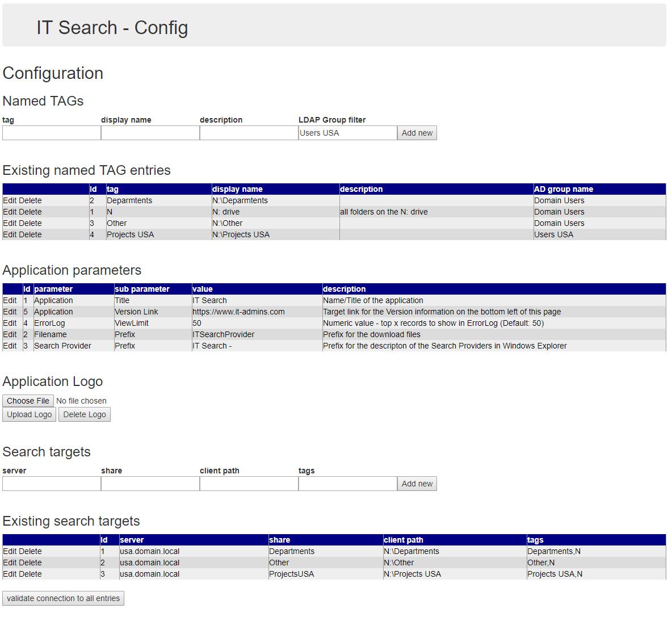672x617 pixels.
Task: Edit the N drive tag entry
Action: [10, 212]
